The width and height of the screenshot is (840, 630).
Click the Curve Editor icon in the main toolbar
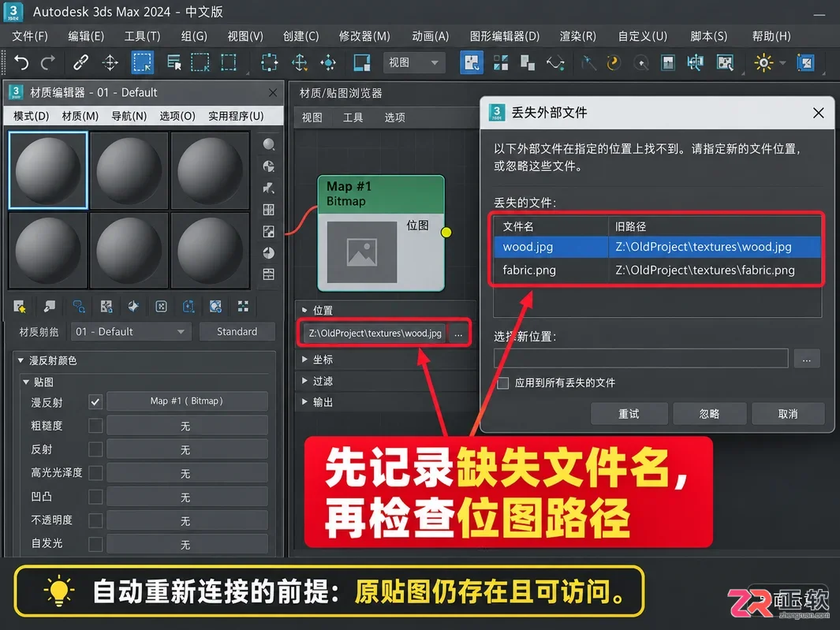555,62
